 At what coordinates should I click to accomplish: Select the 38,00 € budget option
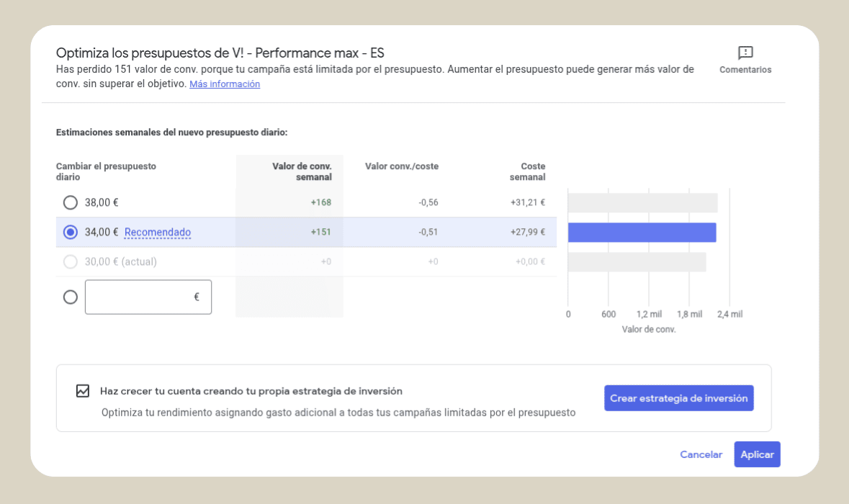70,202
